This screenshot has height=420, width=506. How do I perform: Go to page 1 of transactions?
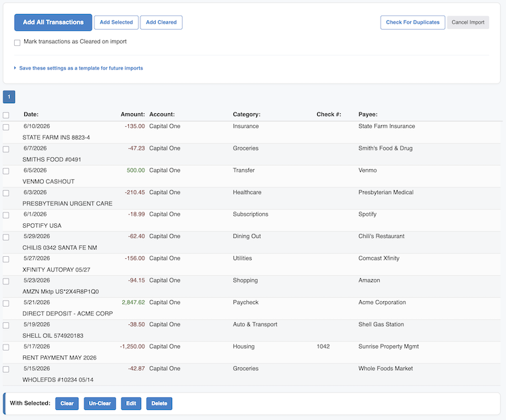click(x=9, y=97)
